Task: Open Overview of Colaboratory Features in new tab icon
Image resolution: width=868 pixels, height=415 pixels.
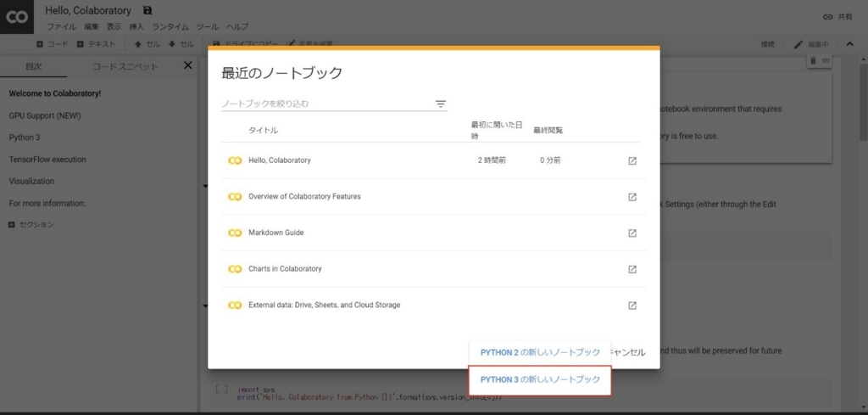Action: point(632,197)
